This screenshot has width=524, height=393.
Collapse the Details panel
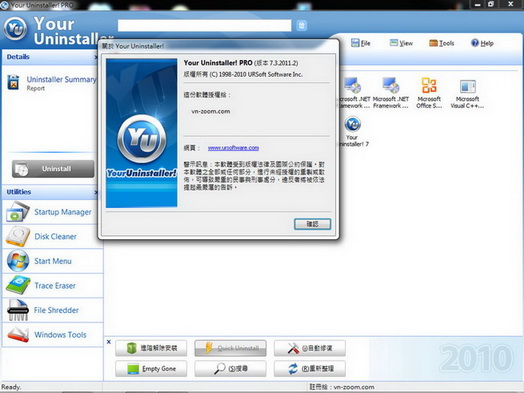coord(96,57)
